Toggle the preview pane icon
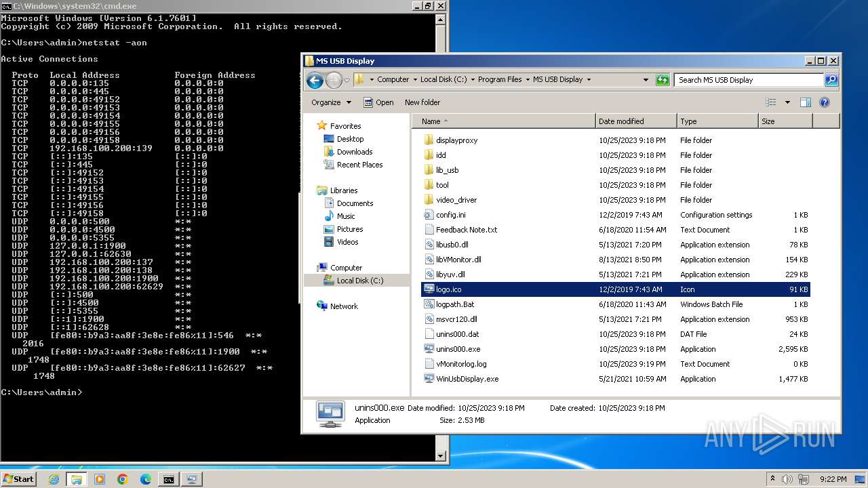Image resolution: width=868 pixels, height=488 pixels. point(806,102)
